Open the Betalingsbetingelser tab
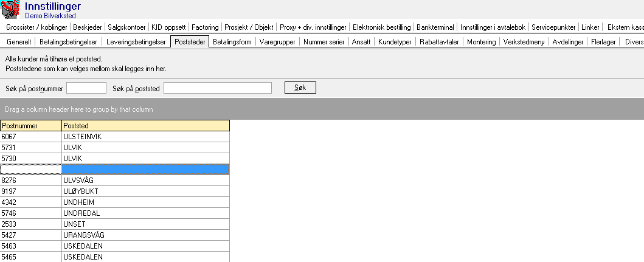The height and width of the screenshot is (262, 644). [x=69, y=42]
